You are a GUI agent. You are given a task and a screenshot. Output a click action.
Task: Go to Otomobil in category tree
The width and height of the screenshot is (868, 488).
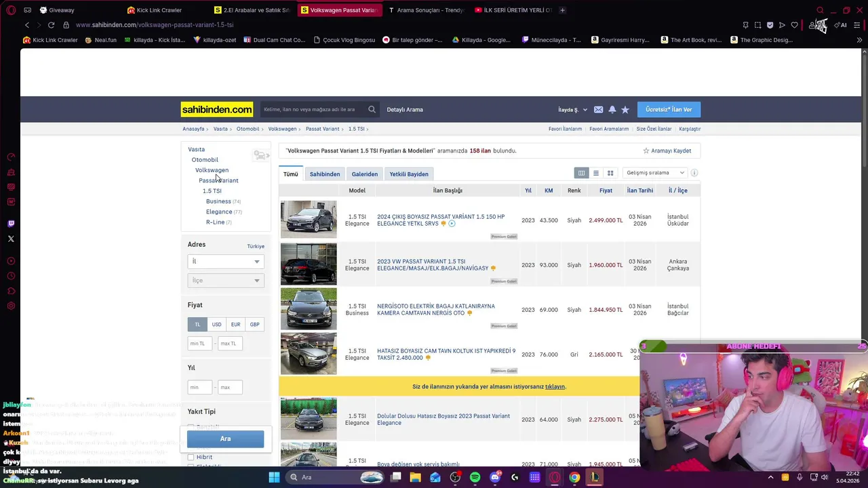coord(205,160)
